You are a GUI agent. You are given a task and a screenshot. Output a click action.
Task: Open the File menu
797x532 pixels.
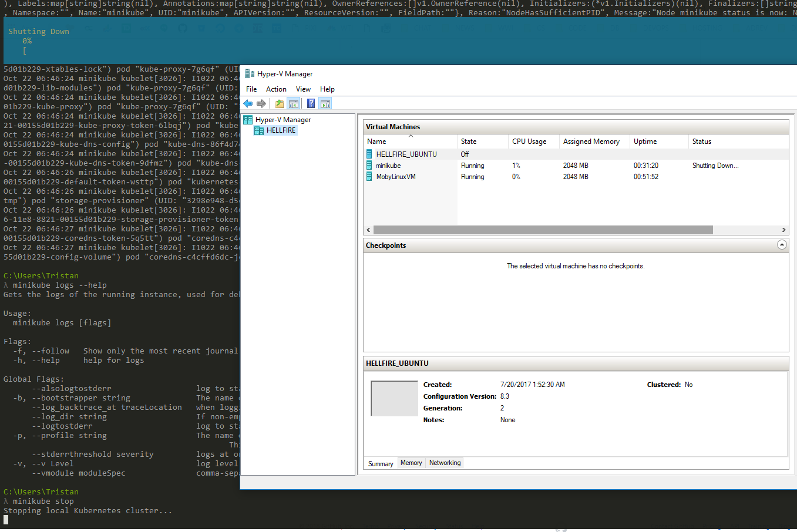point(251,89)
